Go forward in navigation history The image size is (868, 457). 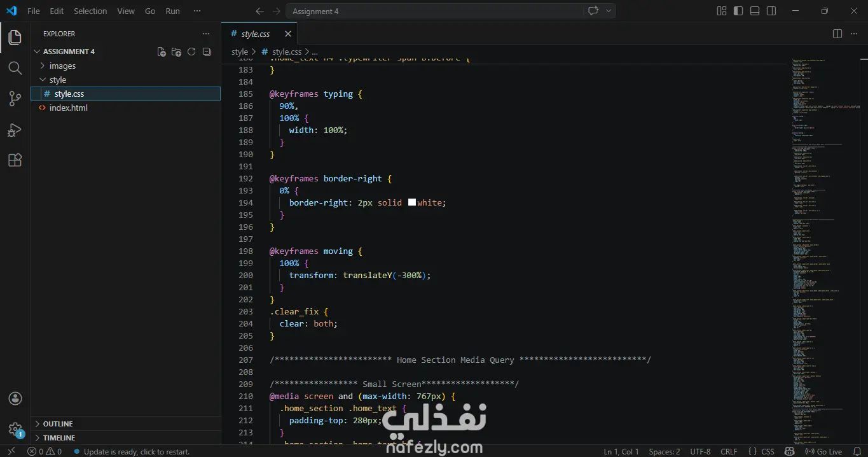click(276, 11)
